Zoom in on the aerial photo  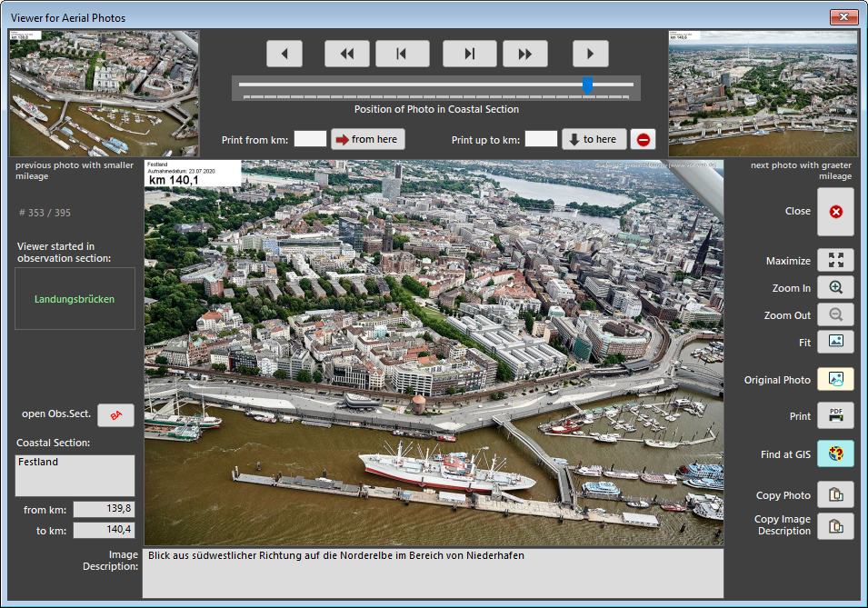(835, 288)
